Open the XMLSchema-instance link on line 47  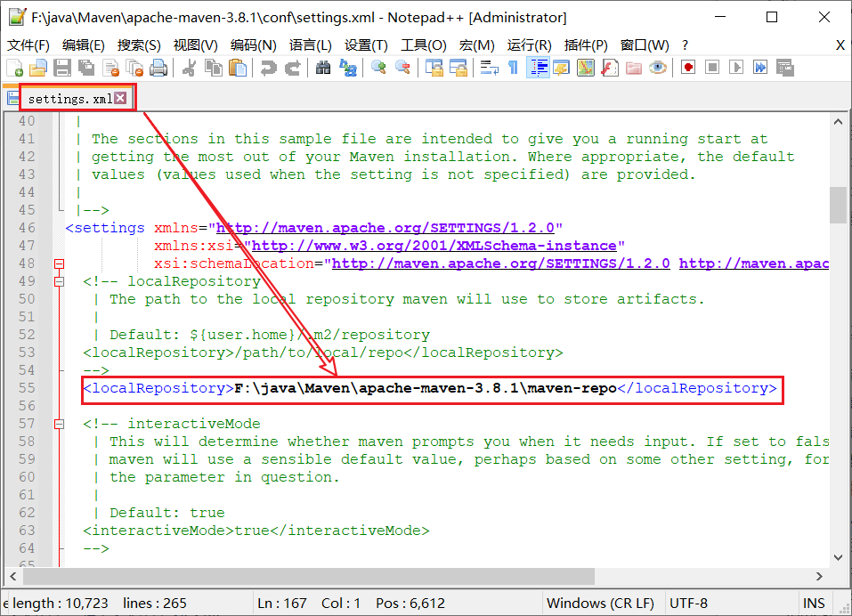(434, 246)
